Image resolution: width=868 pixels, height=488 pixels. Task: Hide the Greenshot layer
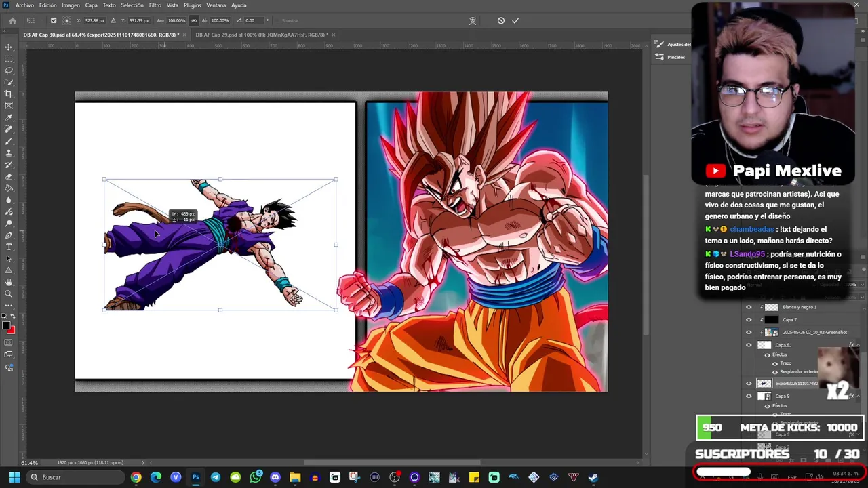[x=749, y=332]
